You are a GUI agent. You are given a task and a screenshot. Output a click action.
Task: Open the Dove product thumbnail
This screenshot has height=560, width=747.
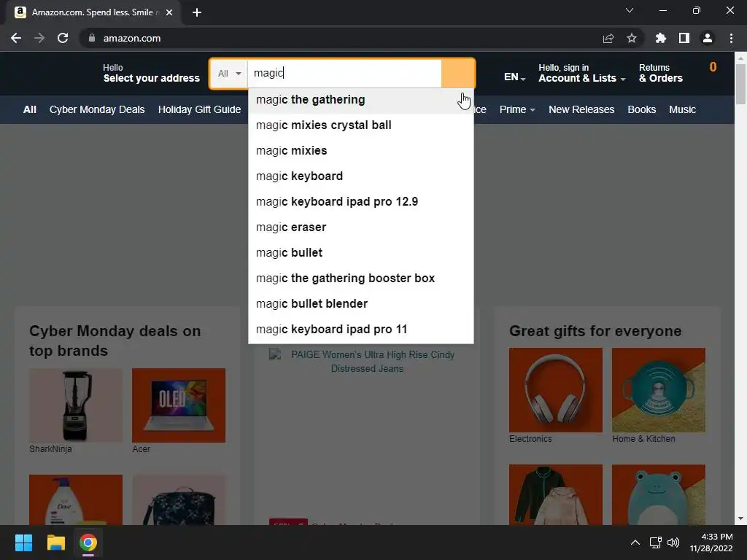click(x=76, y=499)
